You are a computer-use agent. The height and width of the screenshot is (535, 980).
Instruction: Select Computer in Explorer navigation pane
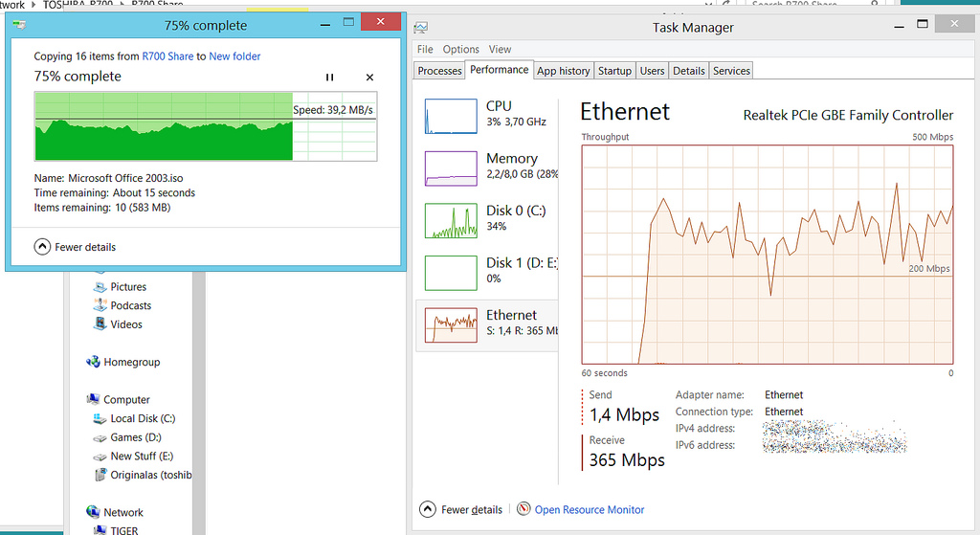[126, 399]
